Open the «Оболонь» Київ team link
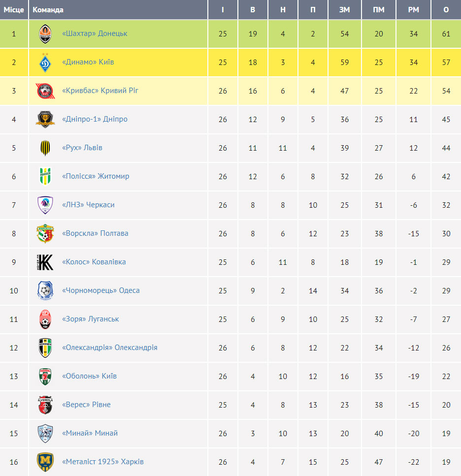 [89, 376]
